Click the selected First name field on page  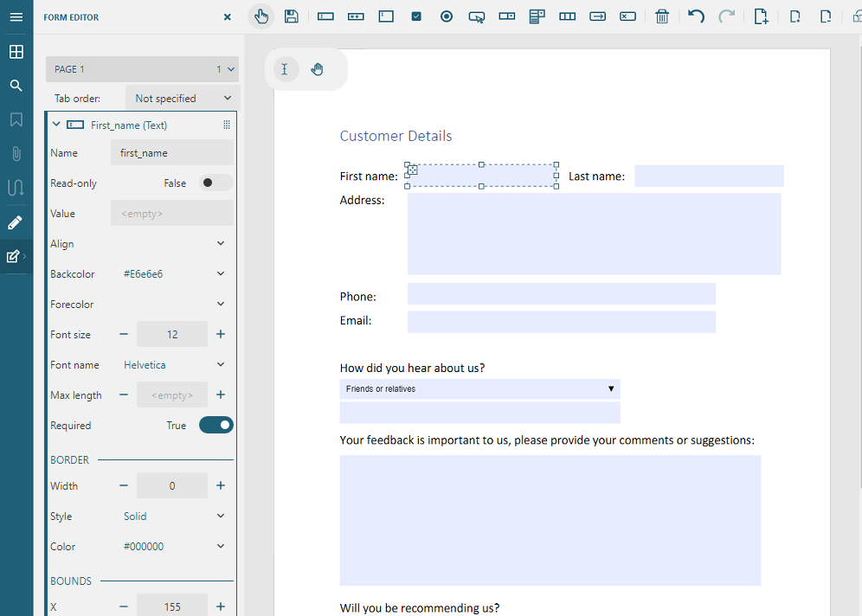[481, 176]
